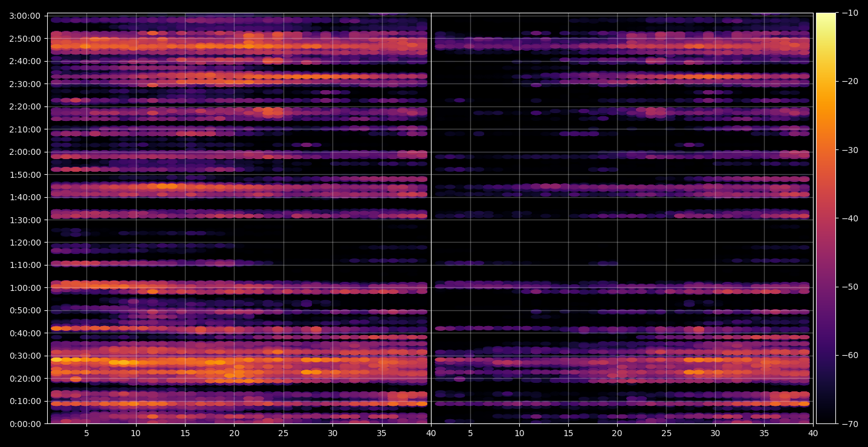Select the 3:00:00 y-axis tick label

25,16
